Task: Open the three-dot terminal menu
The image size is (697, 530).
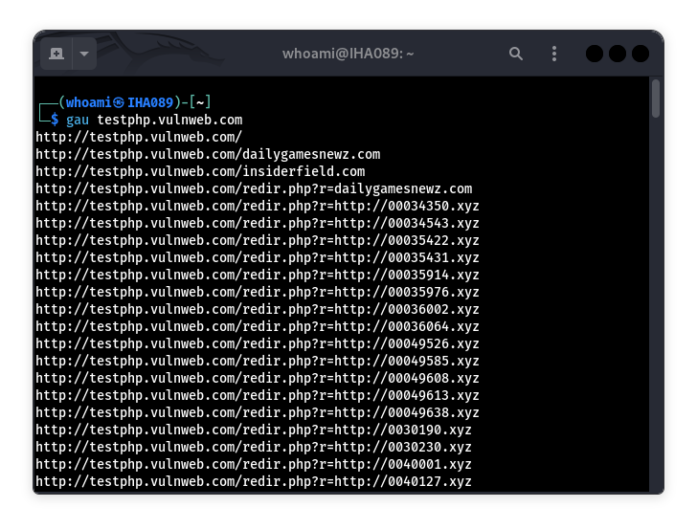Action: tap(554, 54)
